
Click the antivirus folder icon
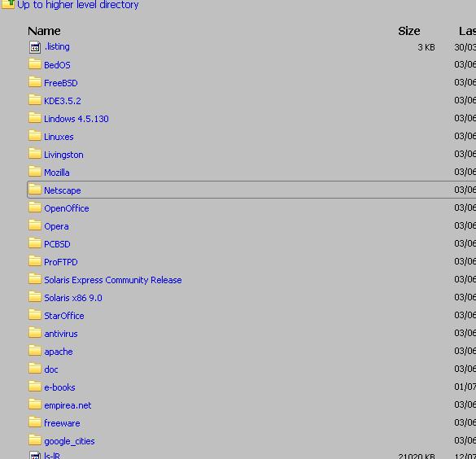(x=35, y=333)
